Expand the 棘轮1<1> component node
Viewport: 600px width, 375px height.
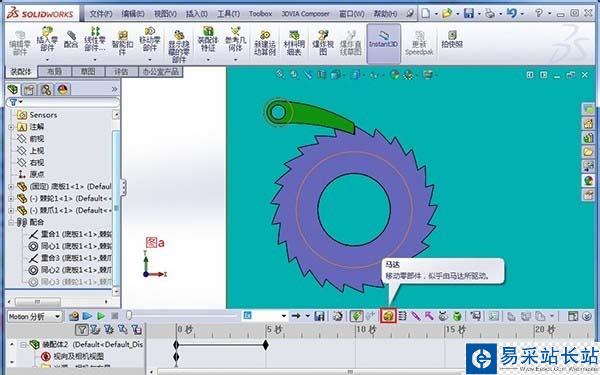tap(11, 199)
